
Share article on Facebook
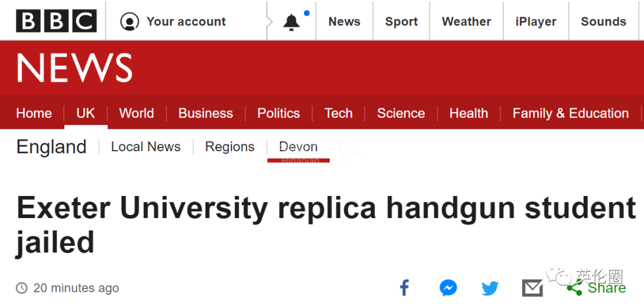404,288
